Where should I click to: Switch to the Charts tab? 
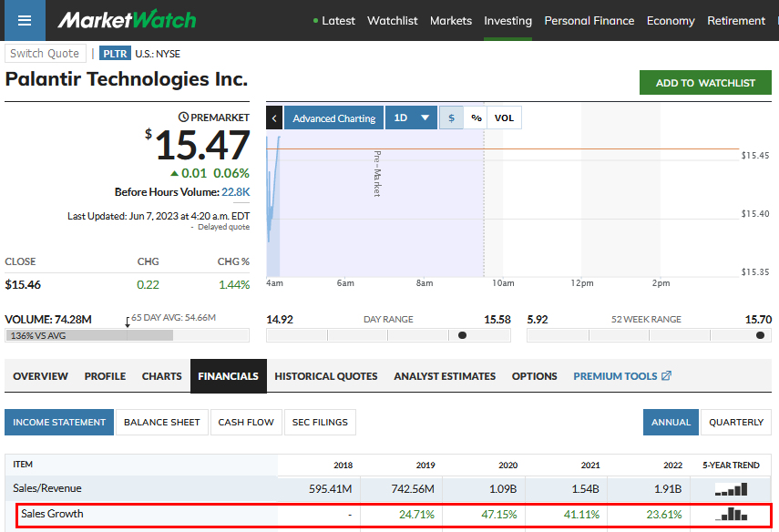coord(162,376)
